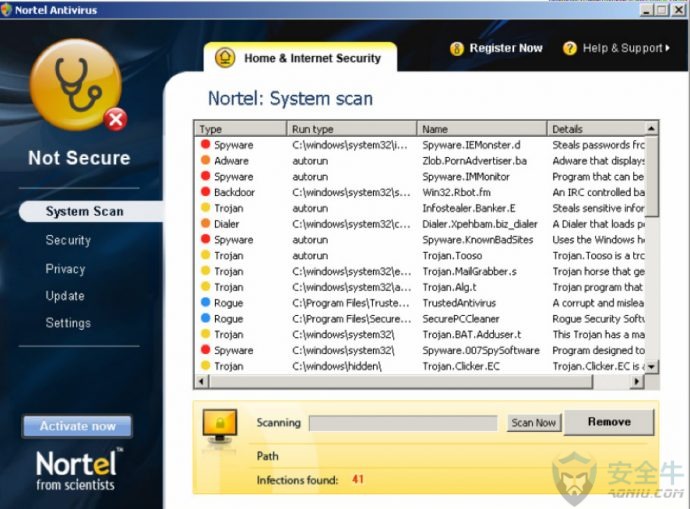Open the Home & Internet Security tab
The width and height of the screenshot is (690, 509).
[300, 58]
